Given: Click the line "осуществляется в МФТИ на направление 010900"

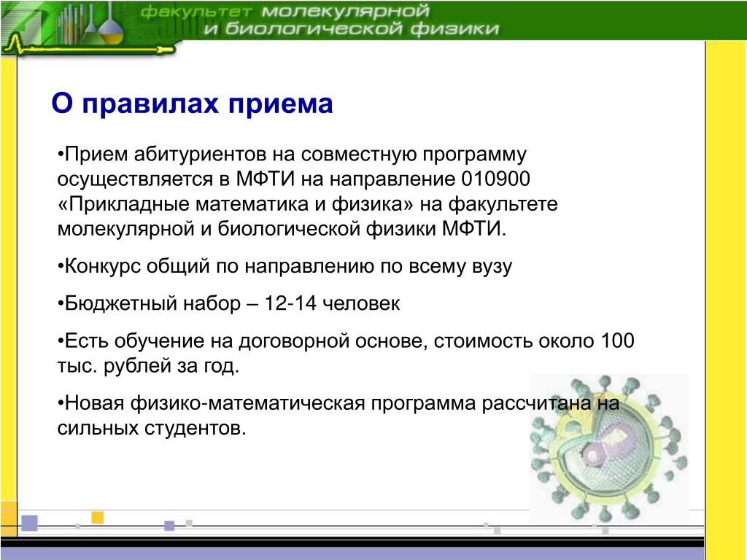Looking at the screenshot, I should [x=293, y=179].
